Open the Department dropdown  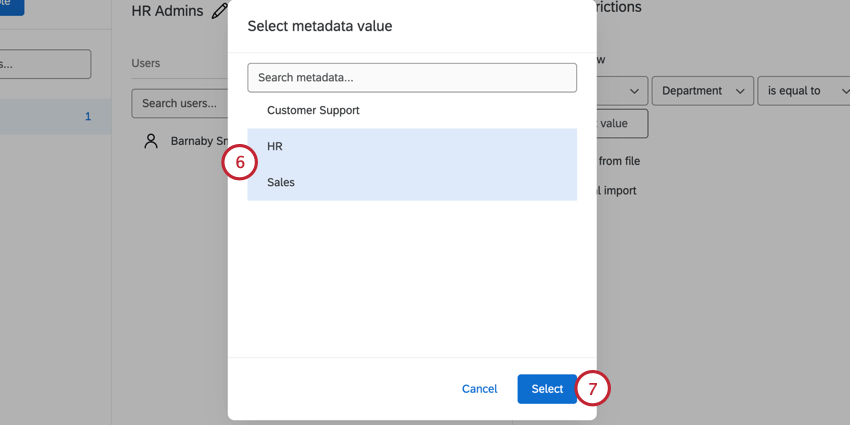point(702,91)
